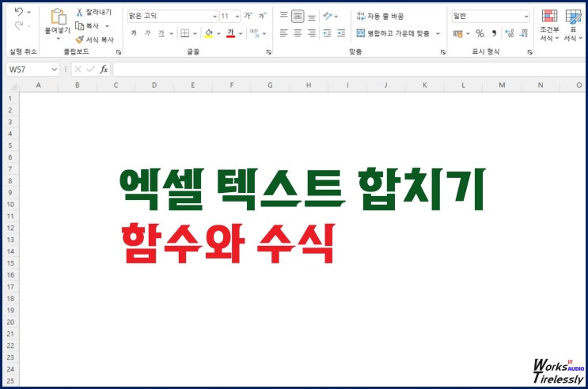This screenshot has height=389, width=588.
Task: Apply yellow fill color bucket
Action: (x=209, y=33)
